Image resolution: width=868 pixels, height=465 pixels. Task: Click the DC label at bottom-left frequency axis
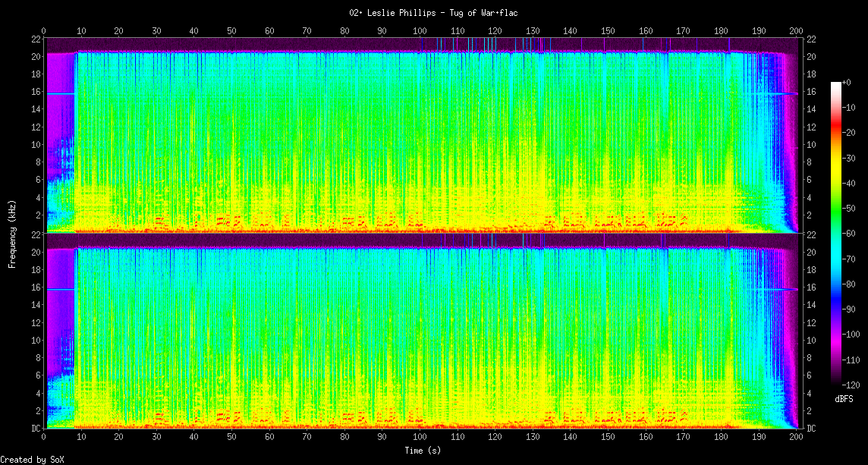35,429
